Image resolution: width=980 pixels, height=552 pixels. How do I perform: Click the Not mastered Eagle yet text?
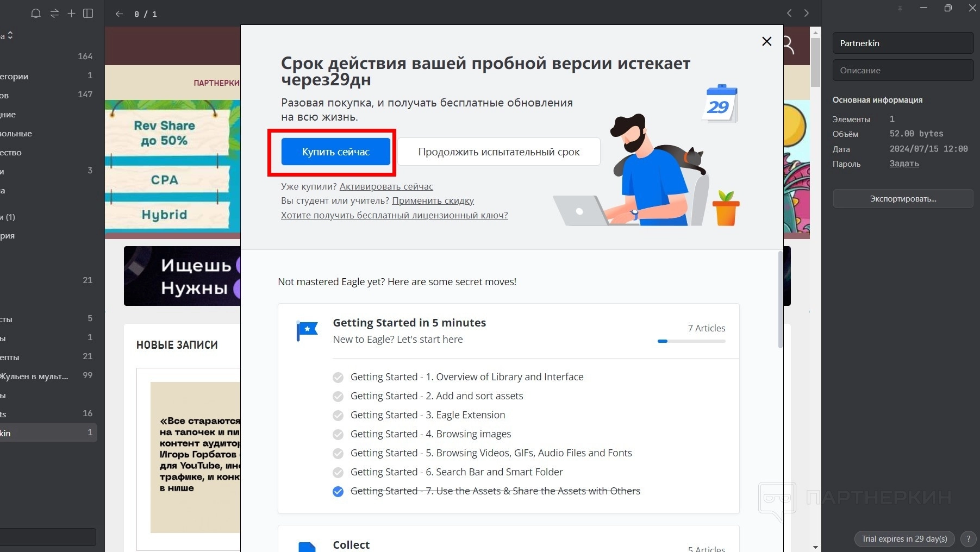coord(397,281)
